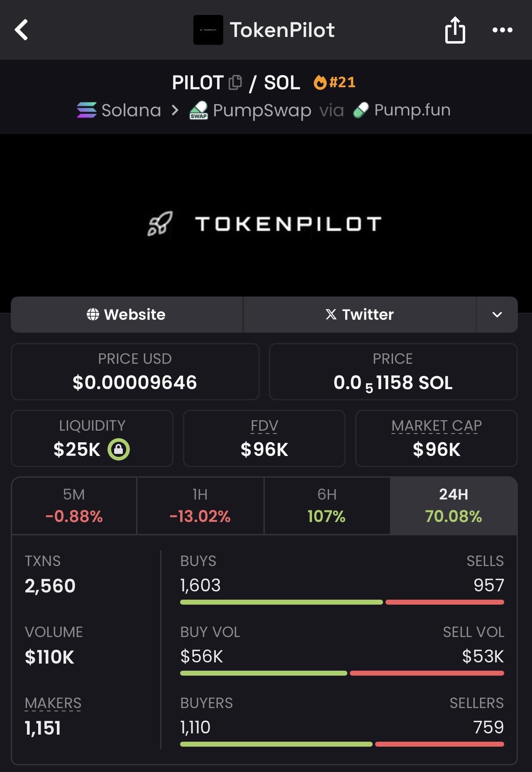Open the Website link button

pyautogui.click(x=127, y=315)
